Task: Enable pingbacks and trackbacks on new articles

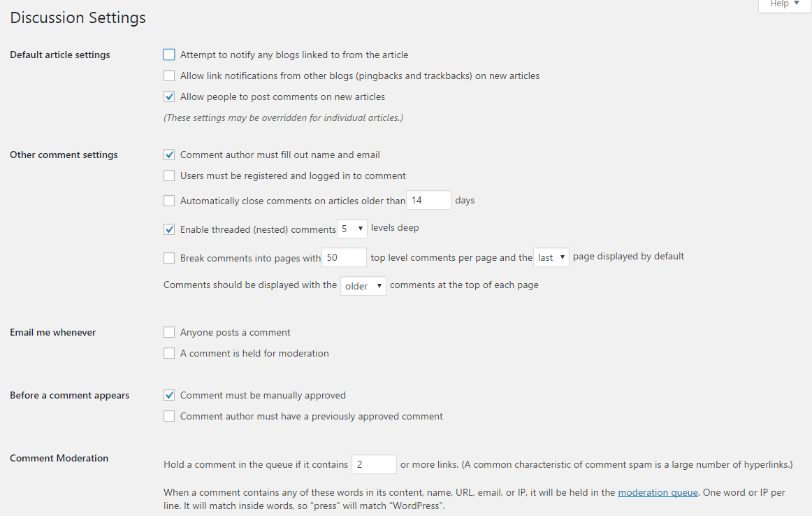Action: (x=169, y=76)
